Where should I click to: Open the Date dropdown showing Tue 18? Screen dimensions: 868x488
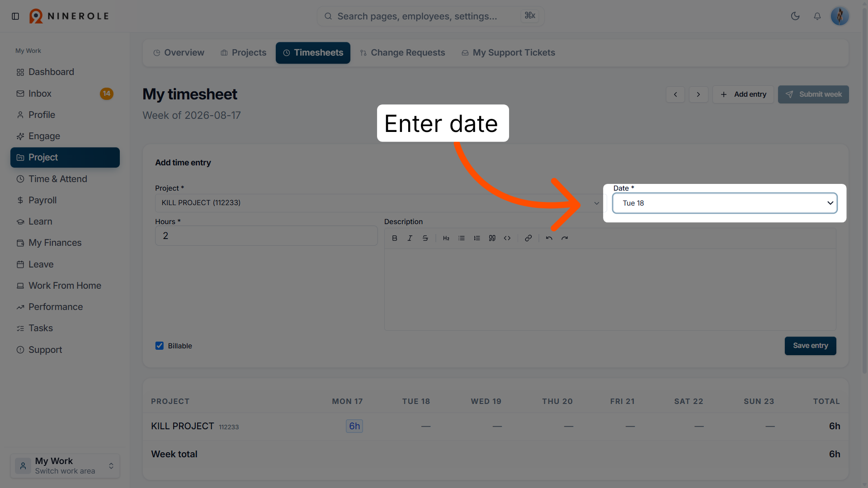tap(725, 203)
